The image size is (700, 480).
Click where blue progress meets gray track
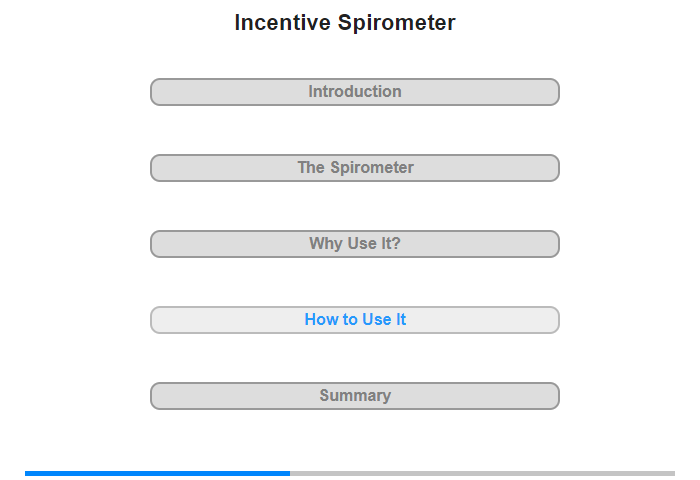290,473
